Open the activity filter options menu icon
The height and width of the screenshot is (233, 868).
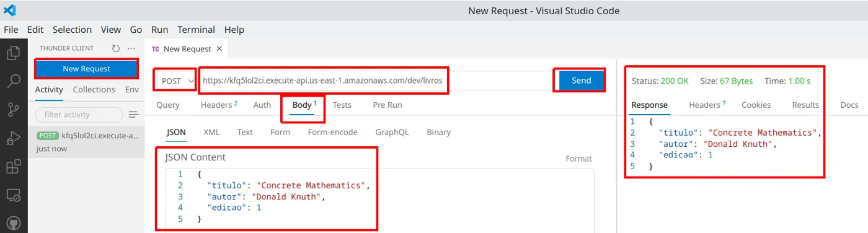pyautogui.click(x=133, y=115)
